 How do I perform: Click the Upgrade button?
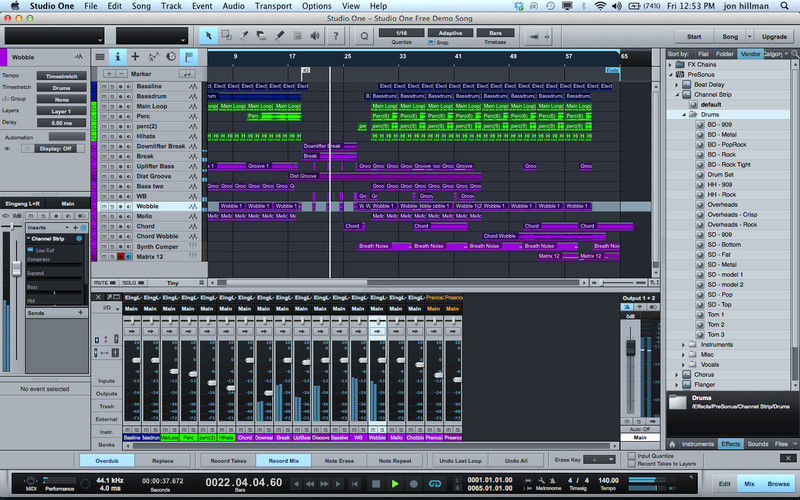pos(774,37)
